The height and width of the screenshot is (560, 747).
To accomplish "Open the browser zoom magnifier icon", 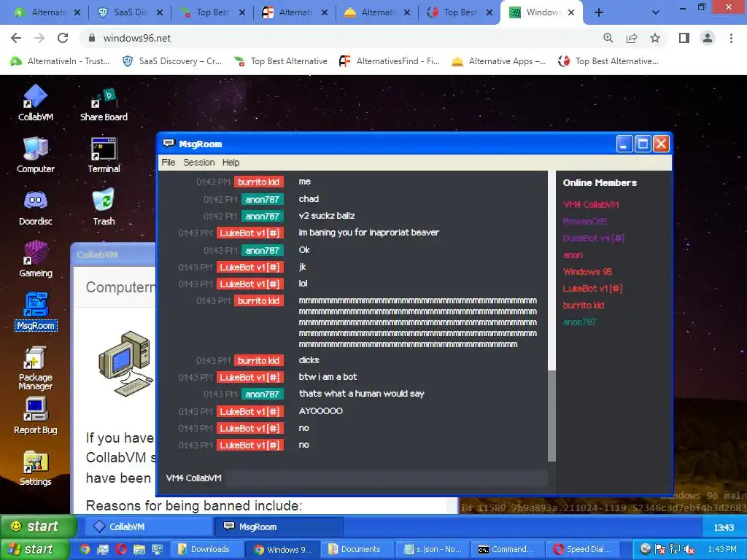I will pyautogui.click(x=608, y=38).
